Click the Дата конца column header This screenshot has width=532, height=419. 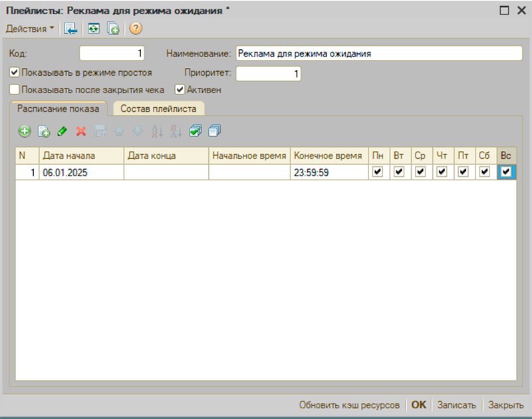[166, 156]
